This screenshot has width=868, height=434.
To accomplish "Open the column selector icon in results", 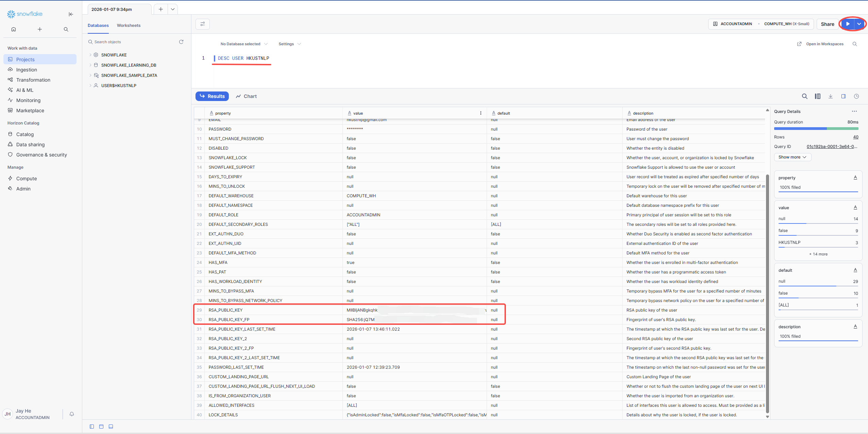I will point(818,96).
